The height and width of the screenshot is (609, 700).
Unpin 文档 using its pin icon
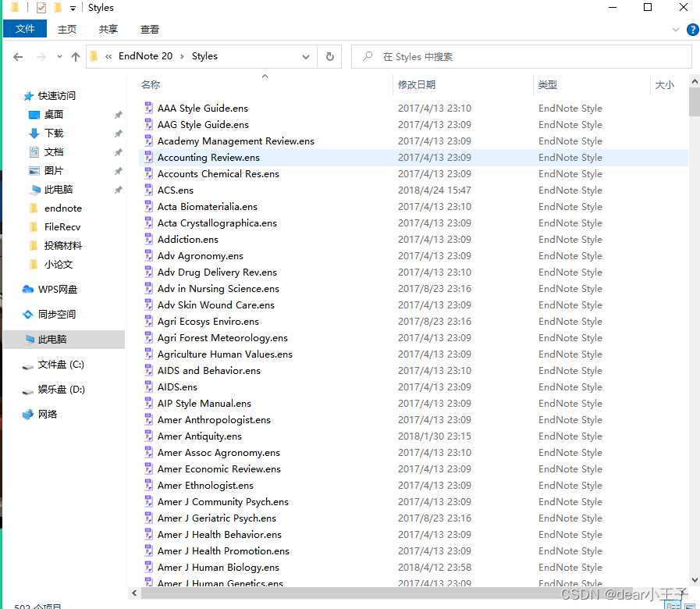(119, 152)
